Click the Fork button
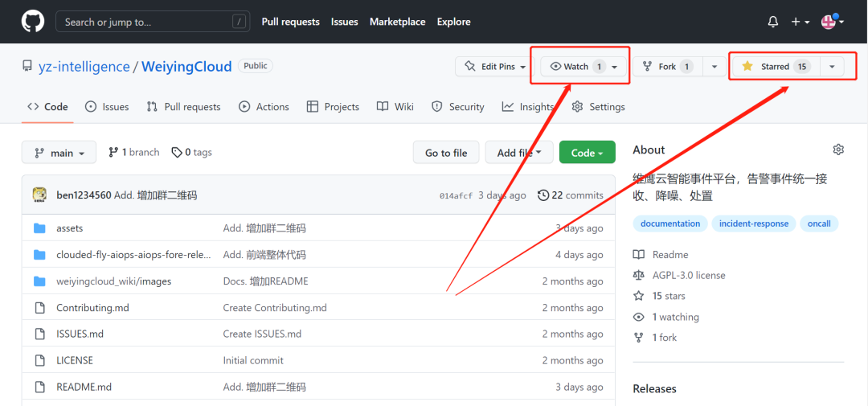The height and width of the screenshot is (406, 868). point(668,67)
